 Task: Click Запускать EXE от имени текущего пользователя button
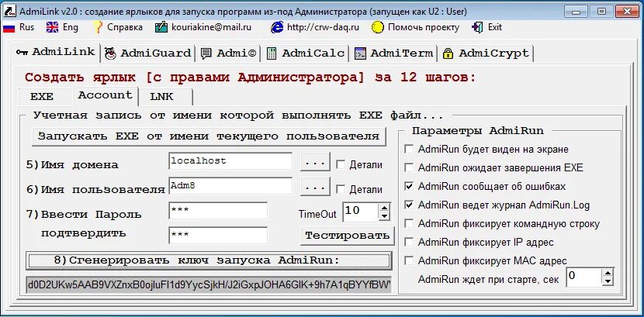(209, 136)
